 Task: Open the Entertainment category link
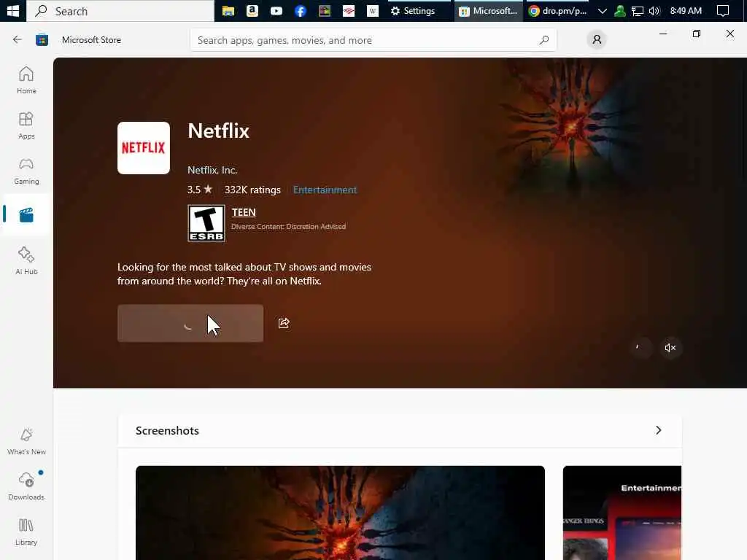point(325,190)
